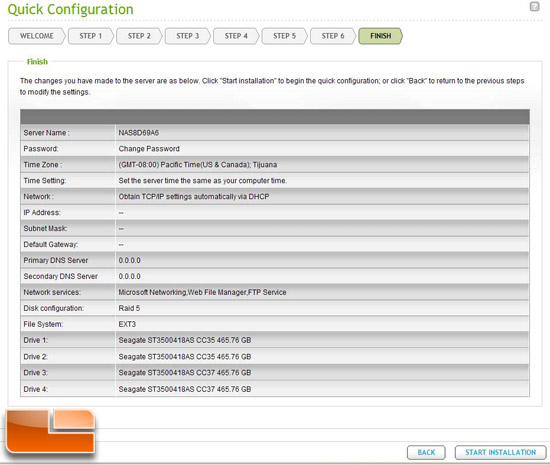Click the orange logo watermark
This screenshot has height=465, width=550.
point(51,431)
